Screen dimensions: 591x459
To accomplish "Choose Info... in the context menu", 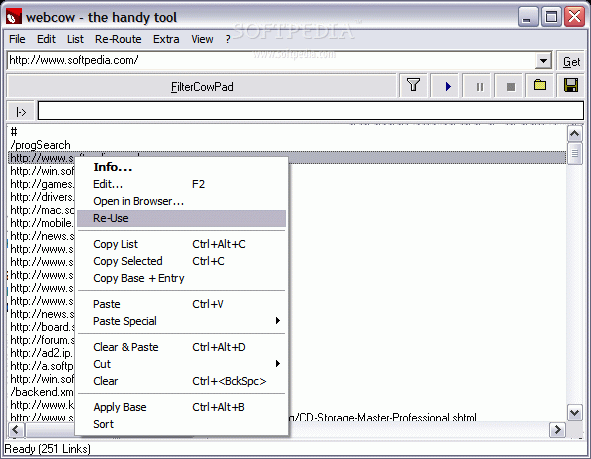I will [181, 167].
